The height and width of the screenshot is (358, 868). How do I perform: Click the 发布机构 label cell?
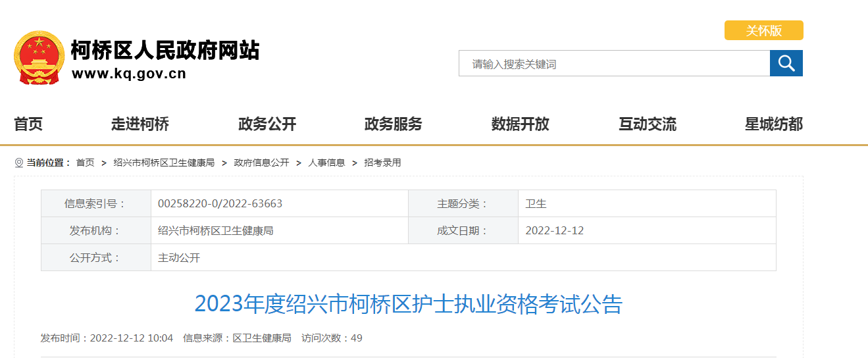click(96, 231)
